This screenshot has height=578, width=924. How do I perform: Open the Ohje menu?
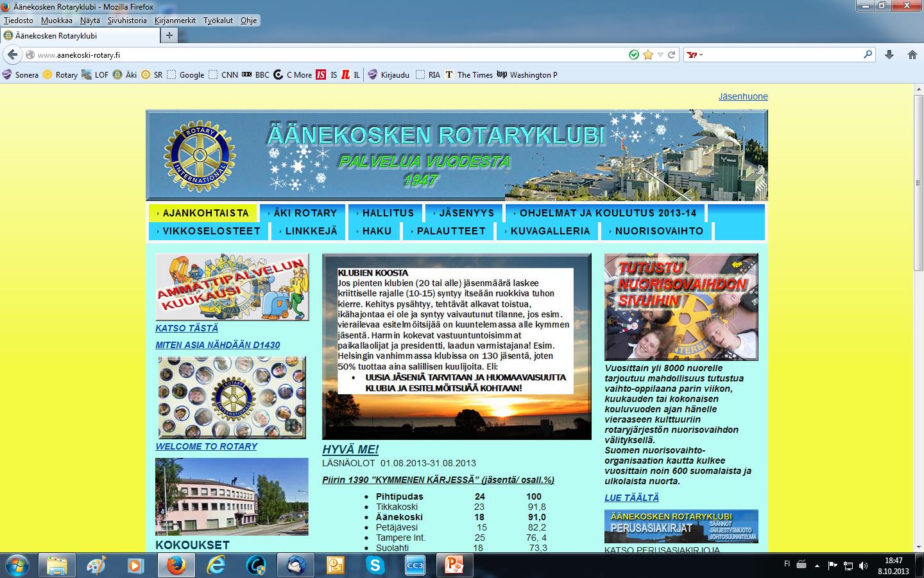coord(248,20)
